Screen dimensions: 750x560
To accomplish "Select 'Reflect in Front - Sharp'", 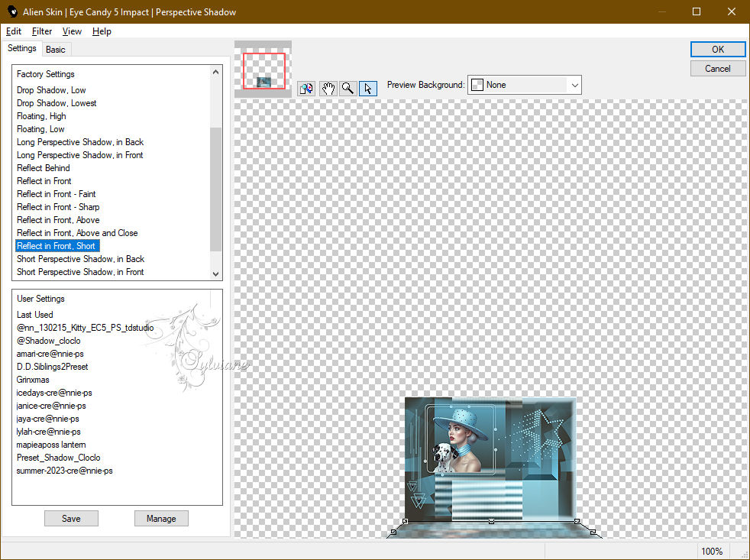I will pyautogui.click(x=58, y=207).
